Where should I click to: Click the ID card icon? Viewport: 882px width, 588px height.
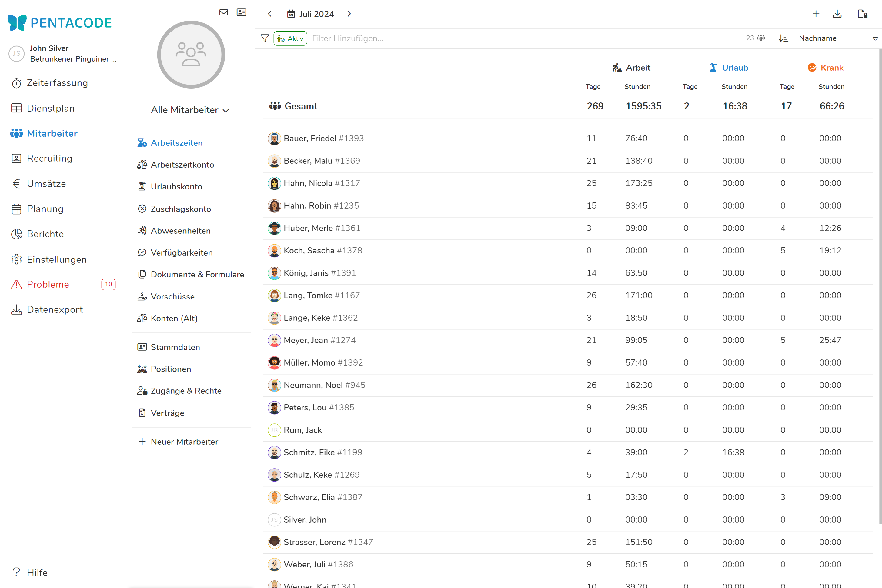click(242, 12)
